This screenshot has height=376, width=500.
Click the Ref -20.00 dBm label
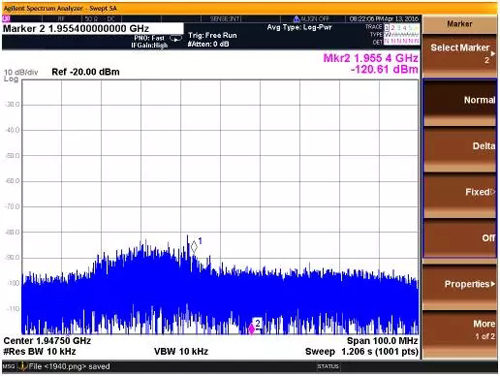click(x=86, y=72)
